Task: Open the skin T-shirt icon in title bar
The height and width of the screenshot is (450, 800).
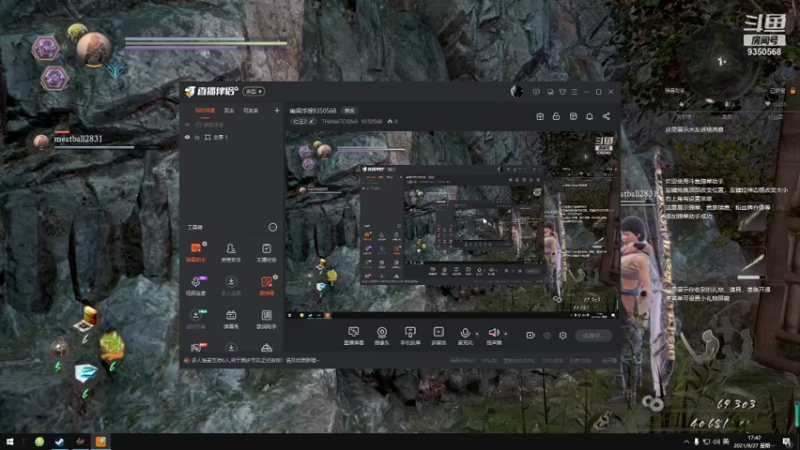Action: coord(562,92)
